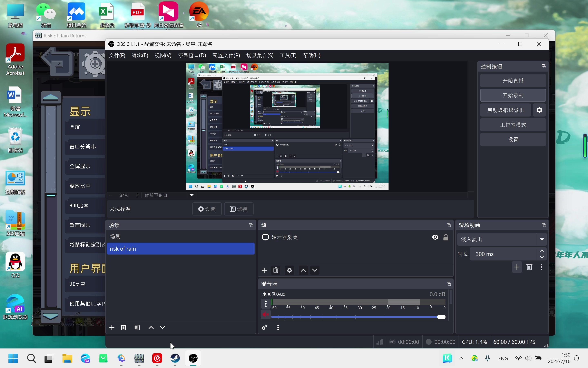Undock the 转场动画 panel

tap(544, 225)
